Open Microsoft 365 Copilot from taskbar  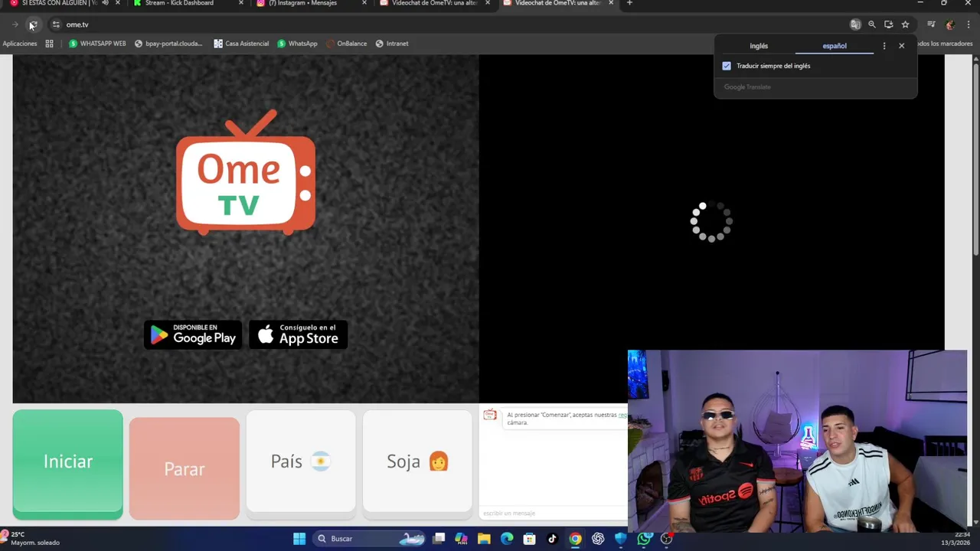click(x=461, y=539)
